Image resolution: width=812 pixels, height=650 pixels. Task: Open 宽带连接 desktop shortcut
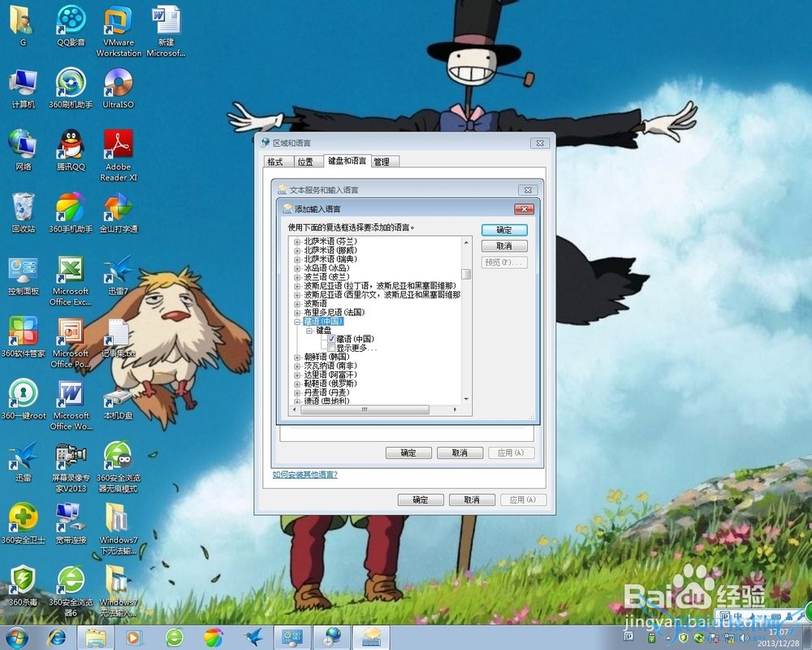coord(71,522)
